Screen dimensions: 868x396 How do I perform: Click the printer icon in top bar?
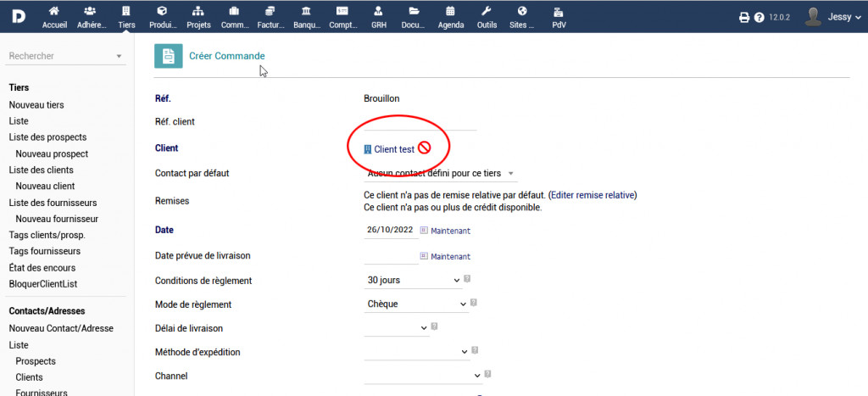pos(744,17)
